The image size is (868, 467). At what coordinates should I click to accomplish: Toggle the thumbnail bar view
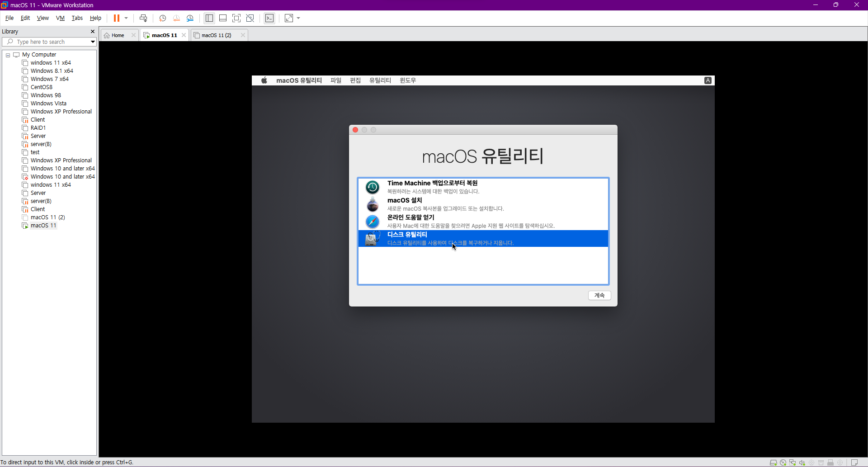click(223, 18)
